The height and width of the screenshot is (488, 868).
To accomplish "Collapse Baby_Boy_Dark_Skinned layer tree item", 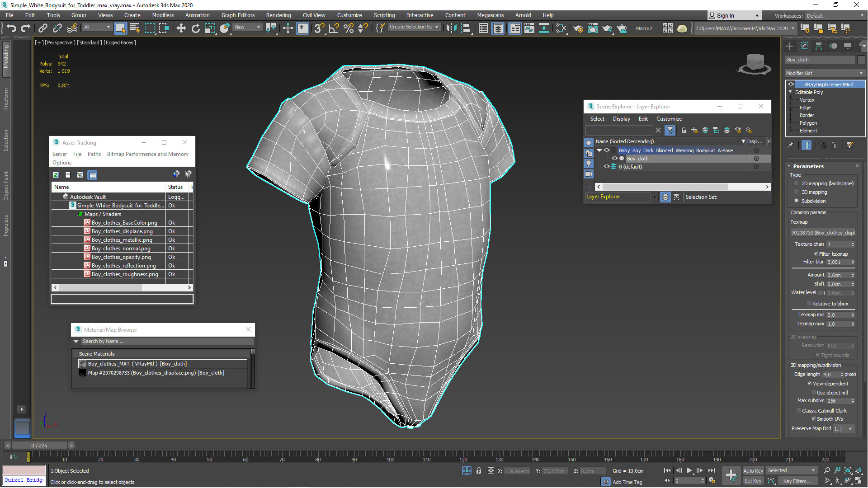I will tap(599, 150).
